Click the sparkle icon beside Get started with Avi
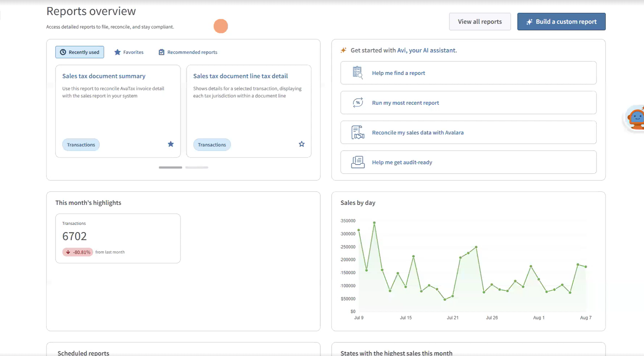Viewport: 644px width, 356px height. point(343,50)
